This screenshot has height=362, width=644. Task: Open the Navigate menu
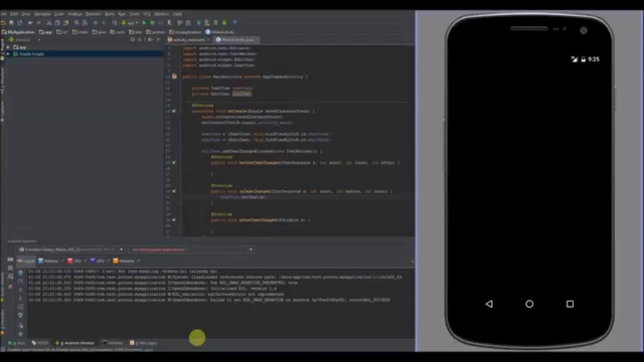click(x=42, y=14)
